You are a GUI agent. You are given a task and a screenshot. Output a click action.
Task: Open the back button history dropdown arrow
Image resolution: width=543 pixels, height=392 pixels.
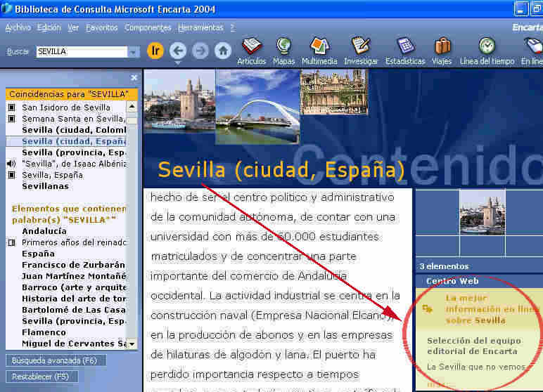coord(178,63)
